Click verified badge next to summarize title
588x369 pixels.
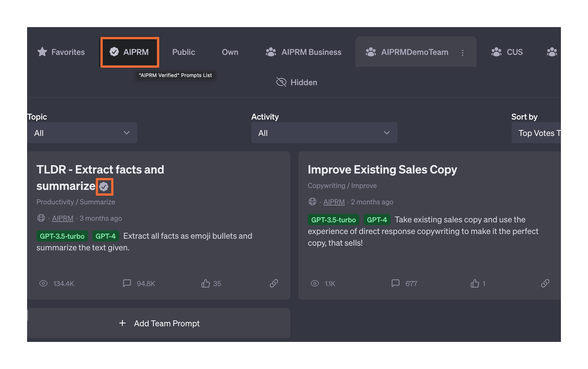point(104,187)
